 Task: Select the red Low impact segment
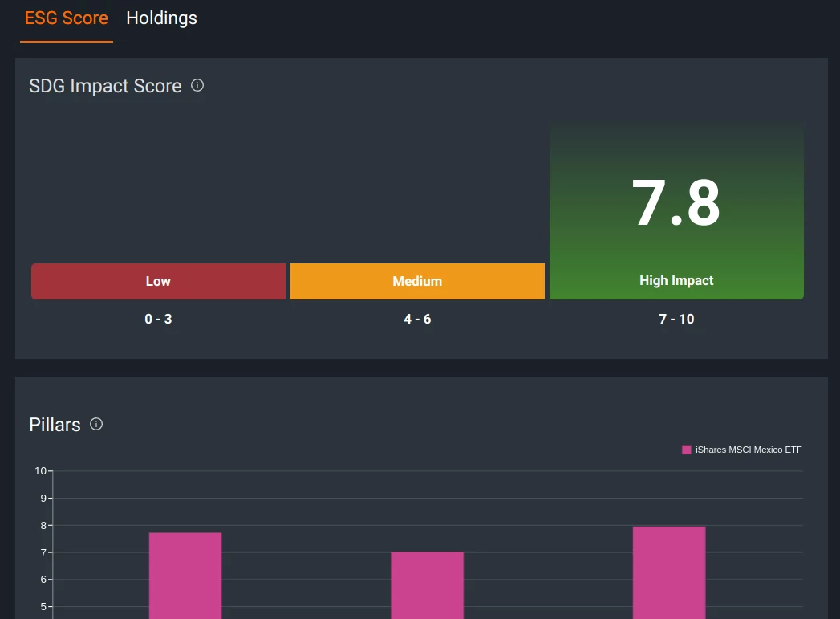click(x=158, y=281)
